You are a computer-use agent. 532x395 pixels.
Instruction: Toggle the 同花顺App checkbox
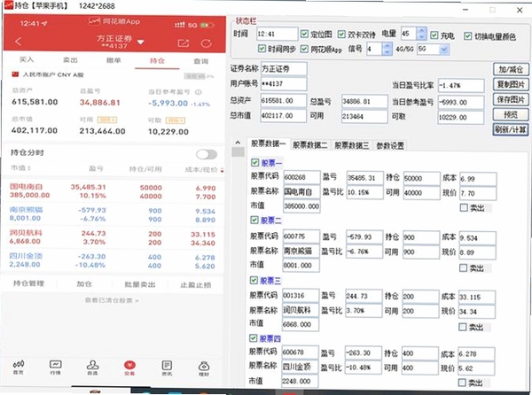[x=304, y=49]
